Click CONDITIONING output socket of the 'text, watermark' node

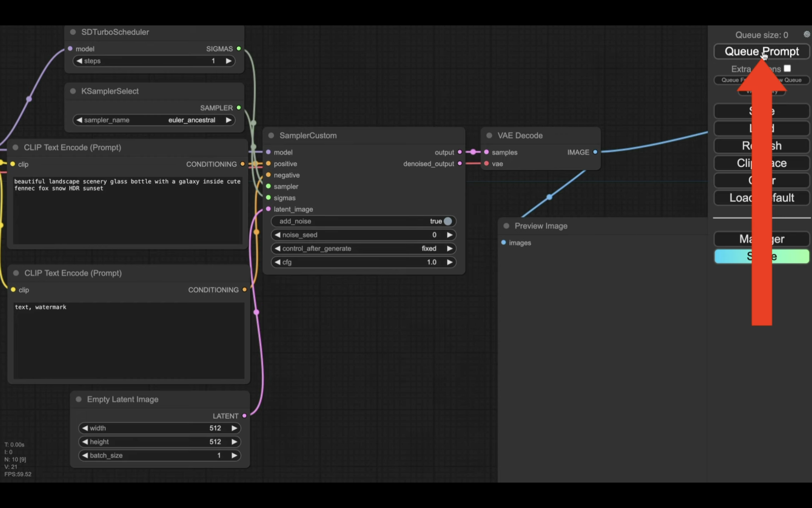[x=244, y=290]
